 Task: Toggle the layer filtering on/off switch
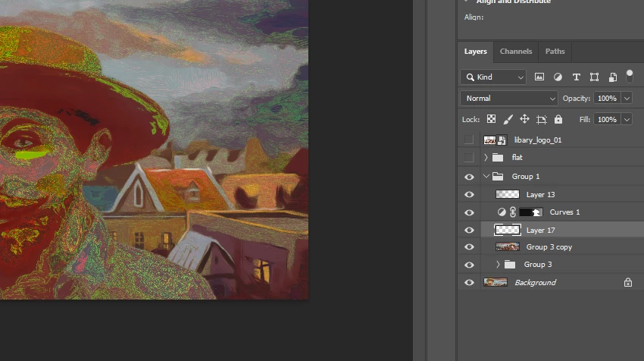(x=629, y=76)
